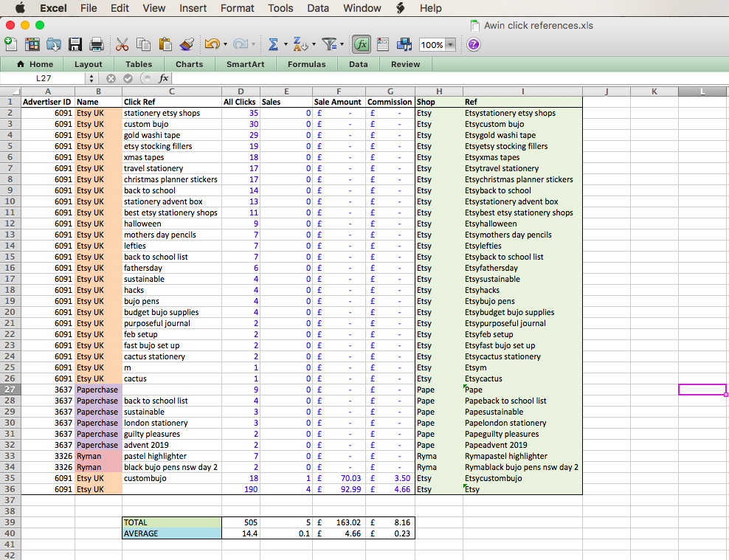Click the Filter funnel icon
The image size is (729, 560).
pyautogui.click(x=329, y=44)
